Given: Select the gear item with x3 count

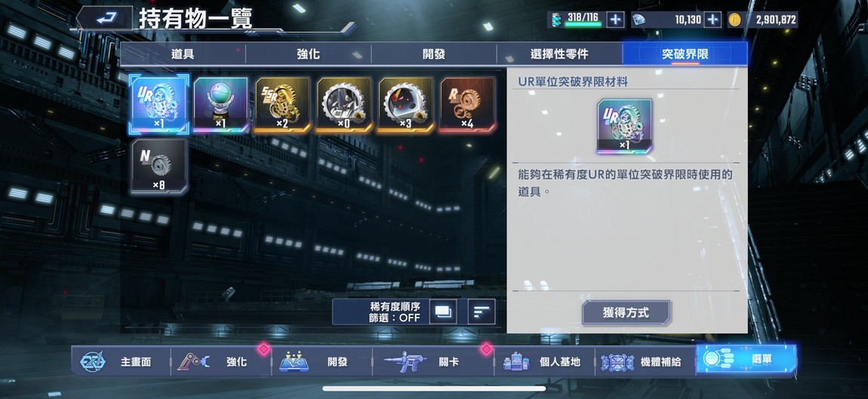Looking at the screenshot, I should (406, 105).
